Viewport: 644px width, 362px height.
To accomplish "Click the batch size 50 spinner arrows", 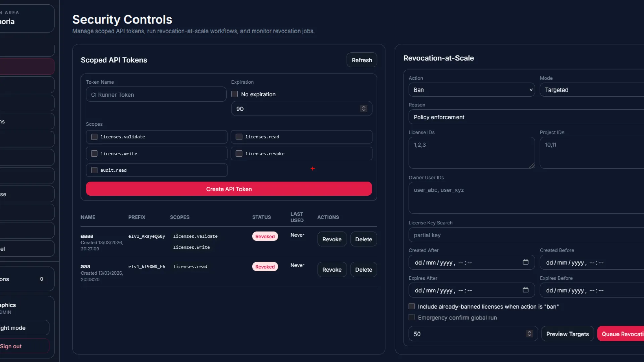I will [x=529, y=334].
